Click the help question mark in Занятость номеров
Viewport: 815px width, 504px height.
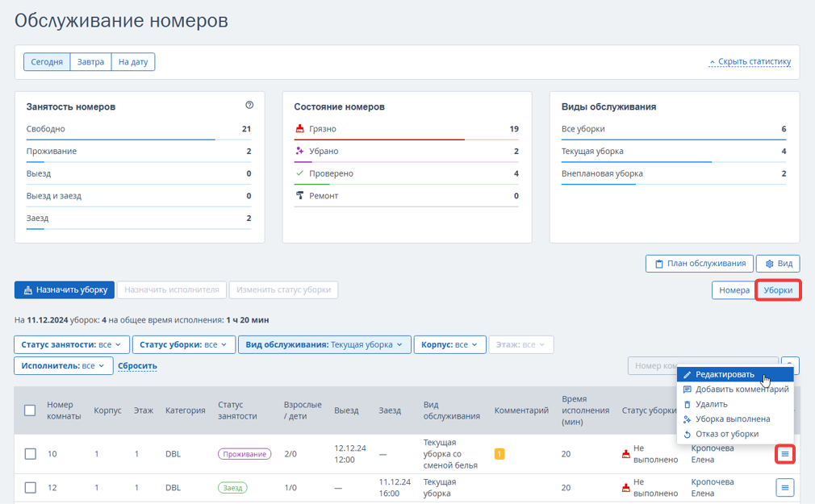(249, 105)
